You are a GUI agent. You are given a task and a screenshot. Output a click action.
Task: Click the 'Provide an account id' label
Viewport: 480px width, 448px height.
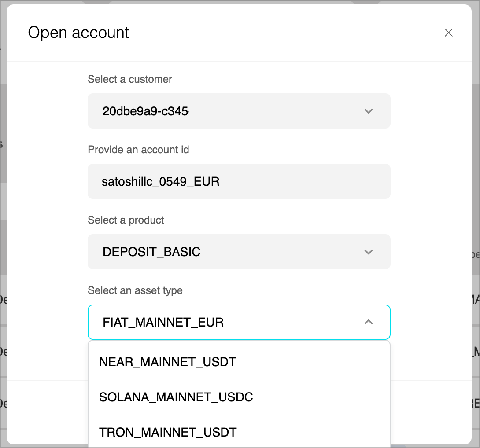click(x=138, y=150)
